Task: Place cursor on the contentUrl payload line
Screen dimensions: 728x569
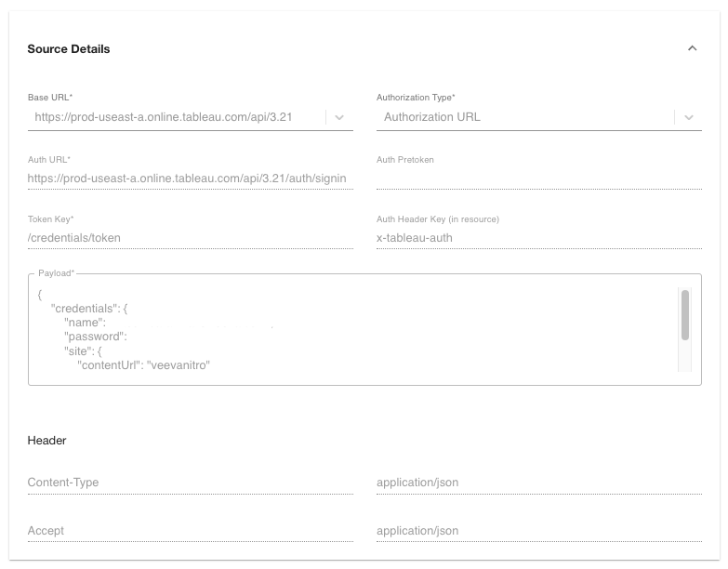Action: click(144, 365)
